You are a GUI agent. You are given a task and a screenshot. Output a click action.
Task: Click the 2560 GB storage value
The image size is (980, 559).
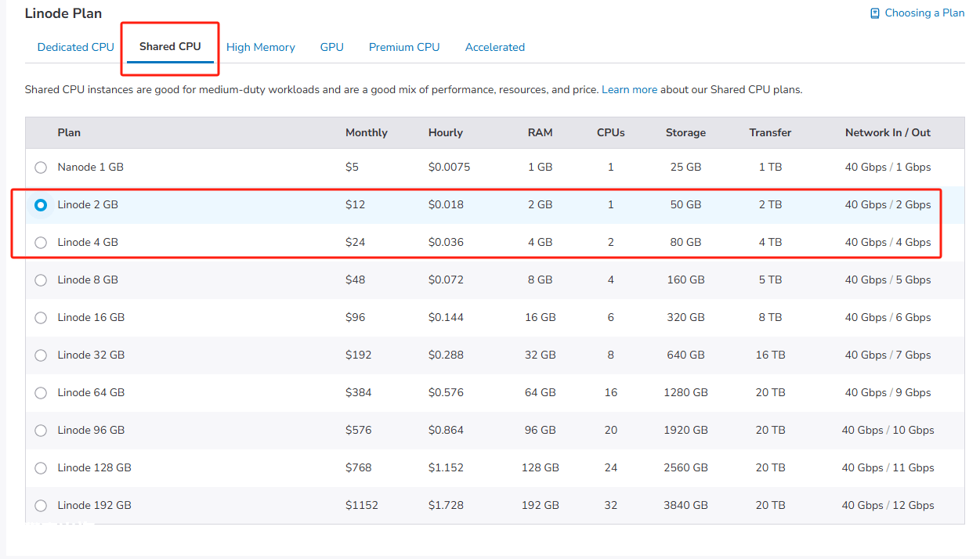click(685, 467)
